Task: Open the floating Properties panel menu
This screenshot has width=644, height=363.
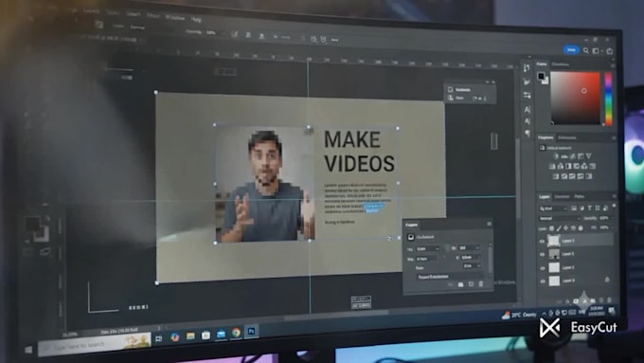Action: [490, 224]
